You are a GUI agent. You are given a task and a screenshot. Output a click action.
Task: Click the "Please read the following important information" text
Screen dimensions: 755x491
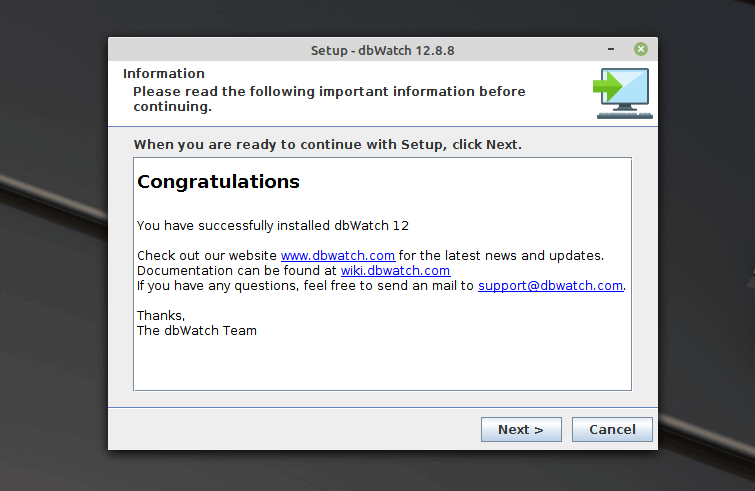[329, 91]
